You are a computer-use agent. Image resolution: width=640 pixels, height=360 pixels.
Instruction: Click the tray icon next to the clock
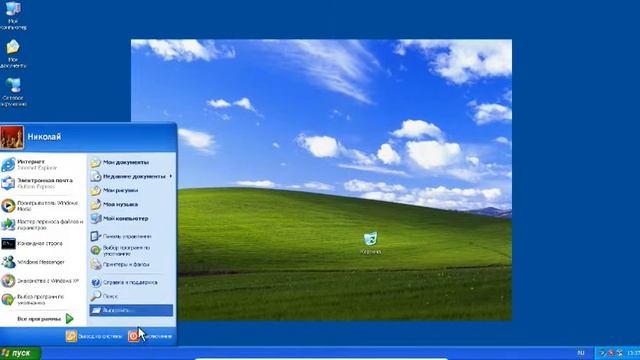(x=620, y=353)
